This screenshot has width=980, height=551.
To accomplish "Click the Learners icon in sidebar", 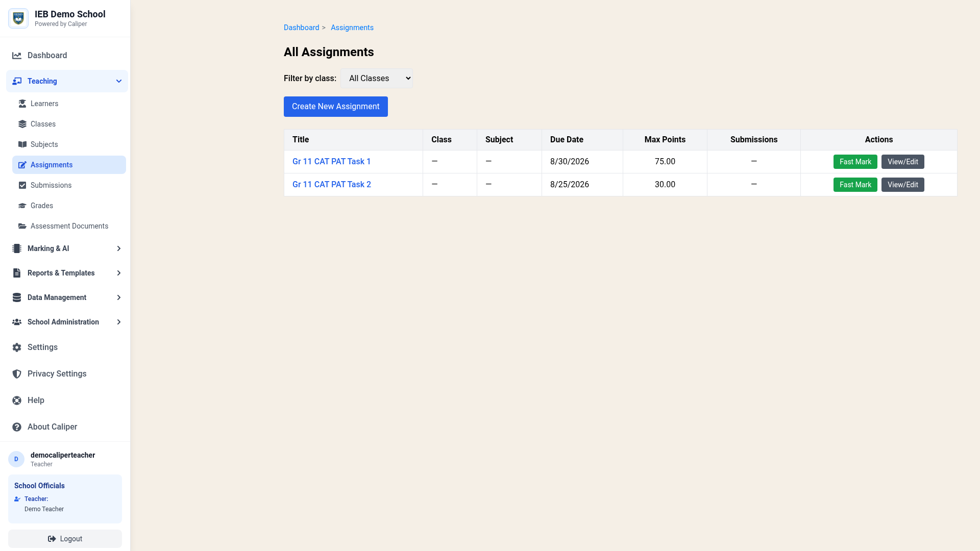I will [x=22, y=104].
